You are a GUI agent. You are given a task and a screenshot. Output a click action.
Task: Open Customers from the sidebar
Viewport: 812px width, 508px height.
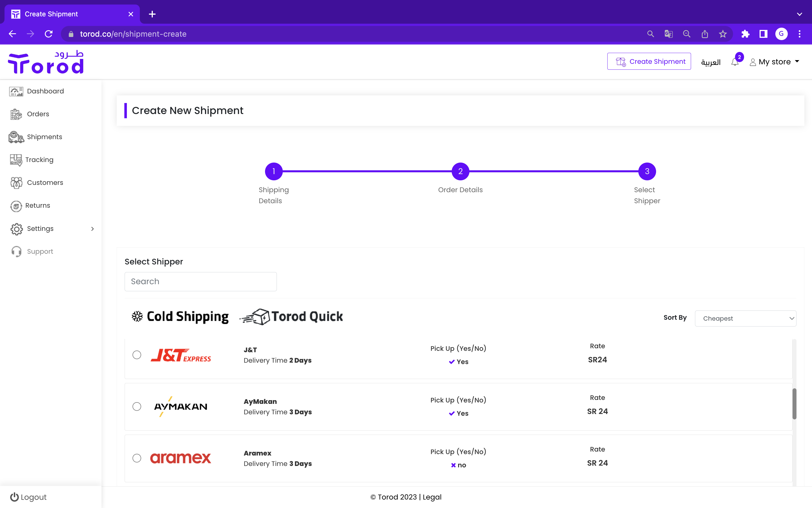coord(45,182)
